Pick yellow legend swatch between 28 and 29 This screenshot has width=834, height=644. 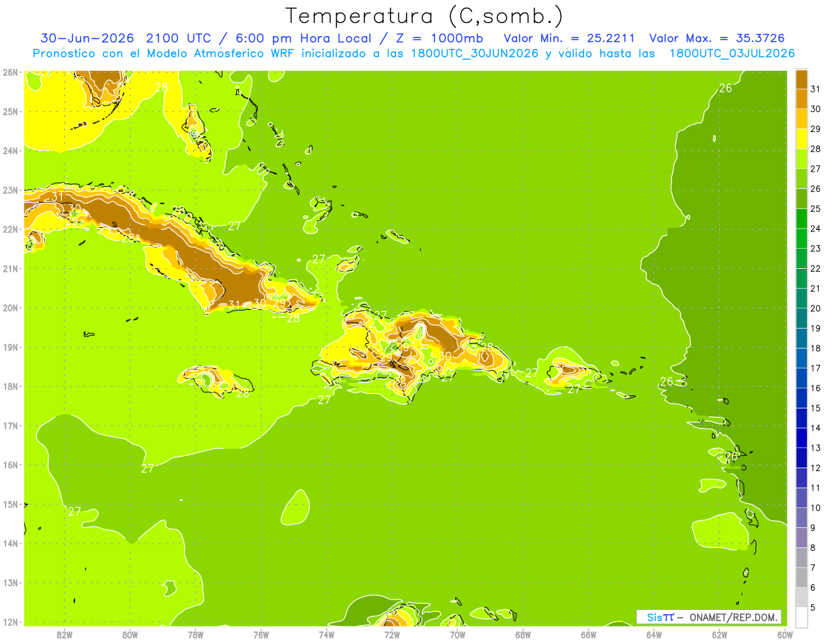coord(801,139)
